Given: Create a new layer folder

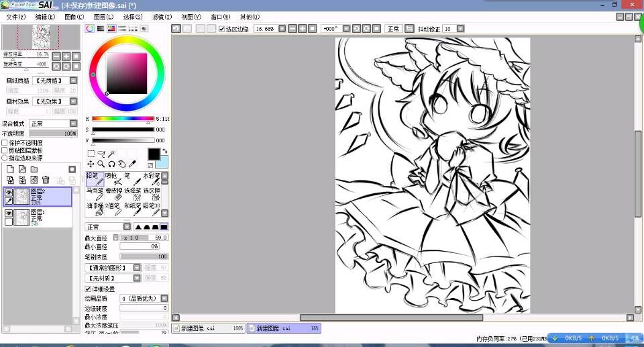Looking at the screenshot, I should [34, 169].
